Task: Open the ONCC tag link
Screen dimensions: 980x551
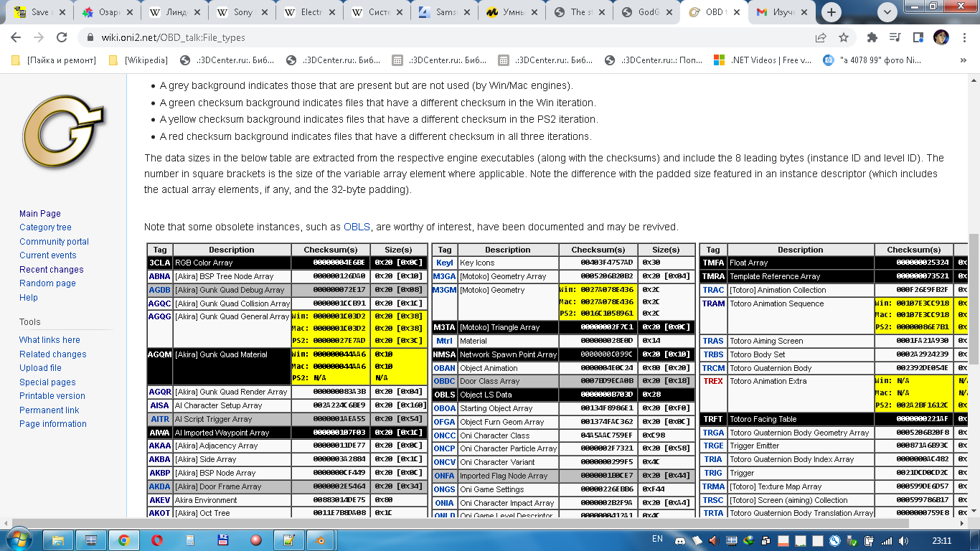Action: 445,435
